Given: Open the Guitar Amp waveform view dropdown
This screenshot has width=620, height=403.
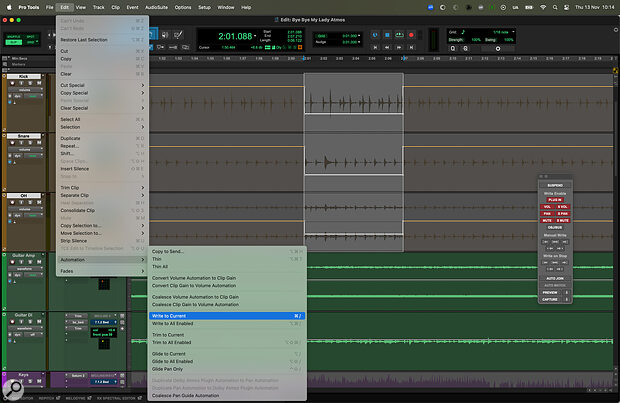Looking at the screenshot, I should 28,269.
